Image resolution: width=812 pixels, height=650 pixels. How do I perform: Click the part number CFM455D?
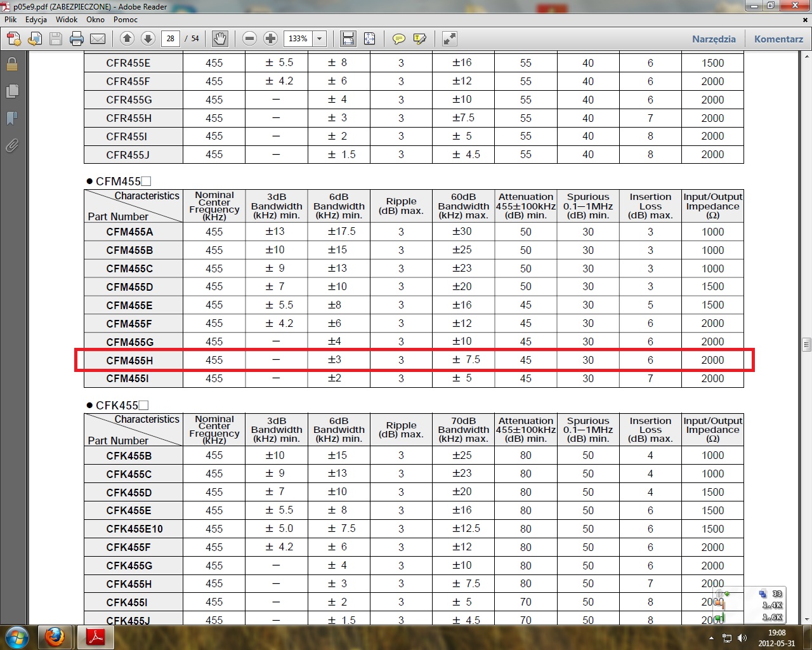pyautogui.click(x=129, y=288)
